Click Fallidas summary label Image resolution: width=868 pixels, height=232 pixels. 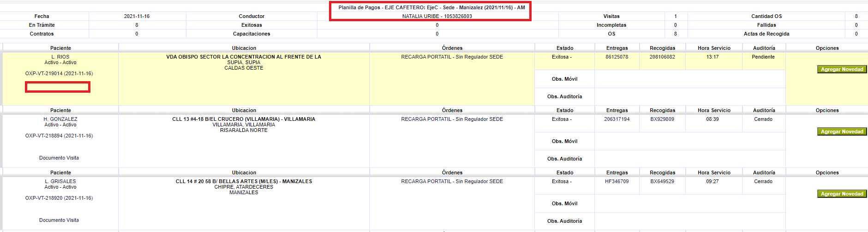pos(766,25)
